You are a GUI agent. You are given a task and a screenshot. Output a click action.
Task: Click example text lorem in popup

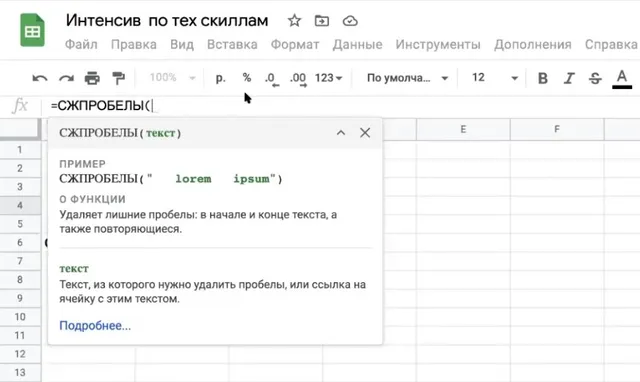pyautogui.click(x=193, y=179)
